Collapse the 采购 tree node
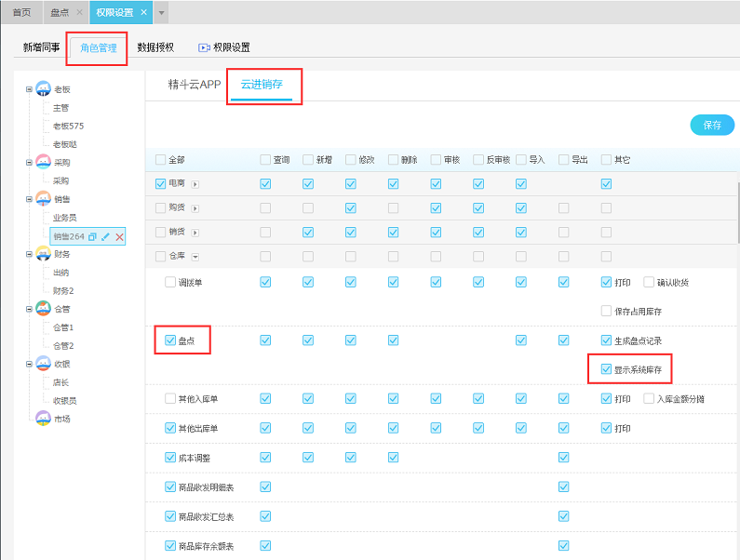Screen dimensions: 740x560 29,163
